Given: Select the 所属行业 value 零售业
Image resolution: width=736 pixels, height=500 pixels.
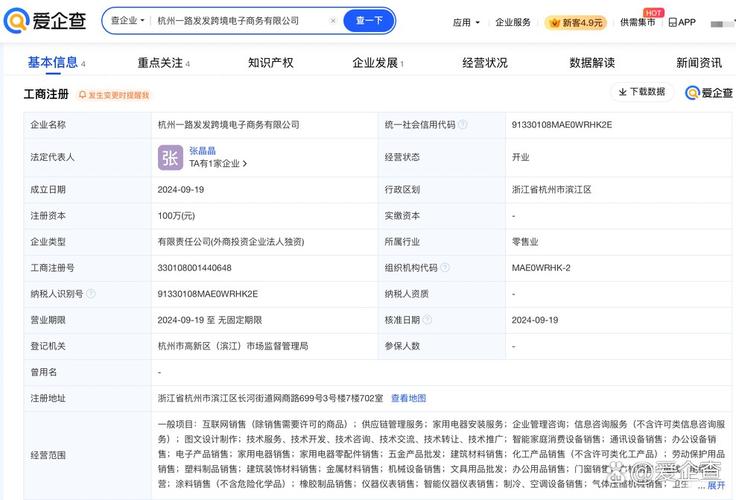Looking at the screenshot, I should [x=525, y=242].
